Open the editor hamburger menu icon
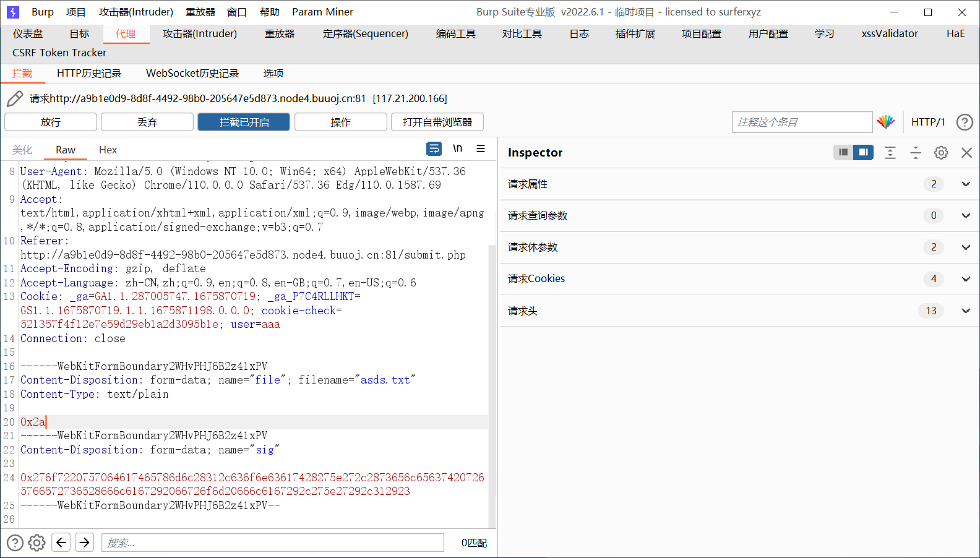This screenshot has width=980, height=558. (x=481, y=148)
